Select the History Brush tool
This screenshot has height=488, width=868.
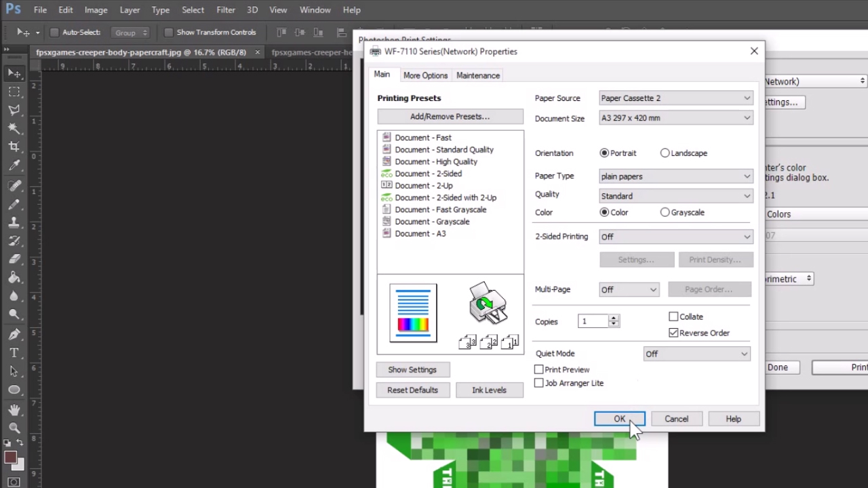pyautogui.click(x=14, y=241)
